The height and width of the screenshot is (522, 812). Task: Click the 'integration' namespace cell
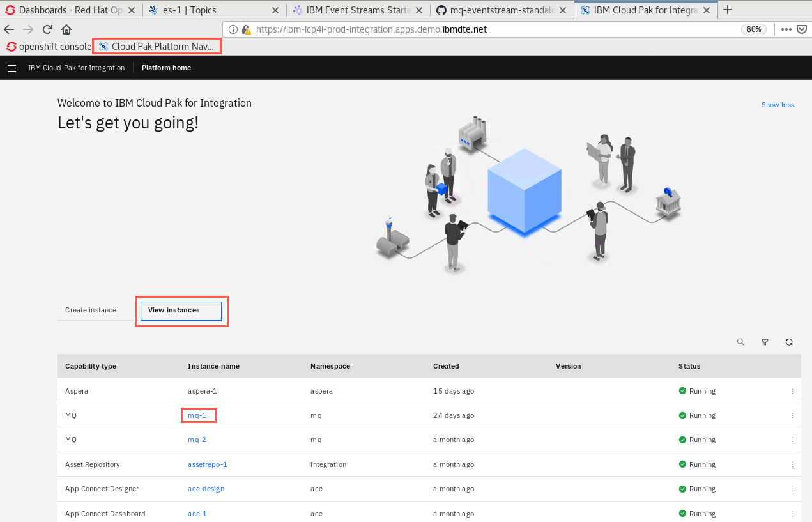328,464
